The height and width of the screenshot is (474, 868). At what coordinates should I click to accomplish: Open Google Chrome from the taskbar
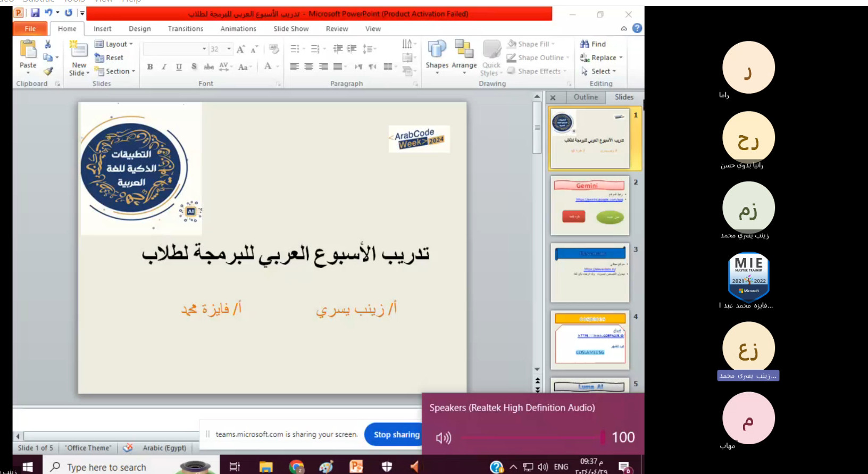point(296,467)
